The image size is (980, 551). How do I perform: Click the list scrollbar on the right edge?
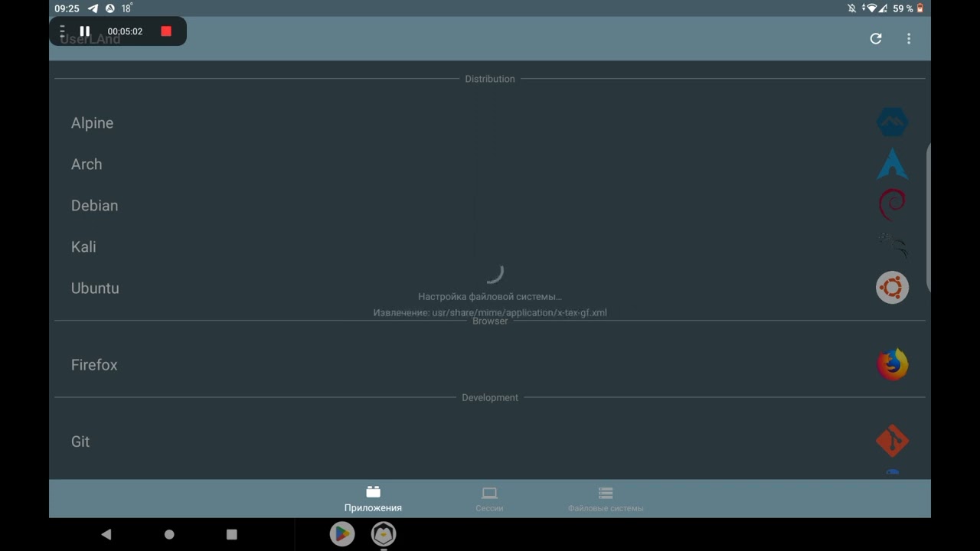[x=928, y=217]
